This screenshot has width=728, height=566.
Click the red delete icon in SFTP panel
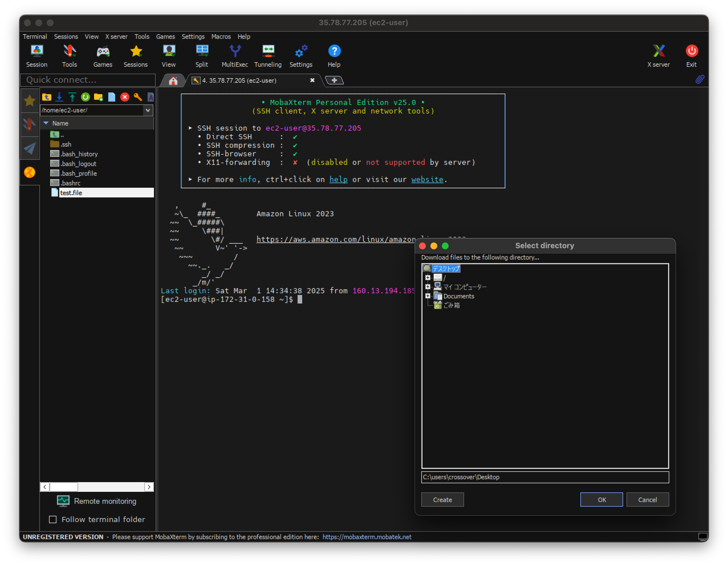(125, 97)
